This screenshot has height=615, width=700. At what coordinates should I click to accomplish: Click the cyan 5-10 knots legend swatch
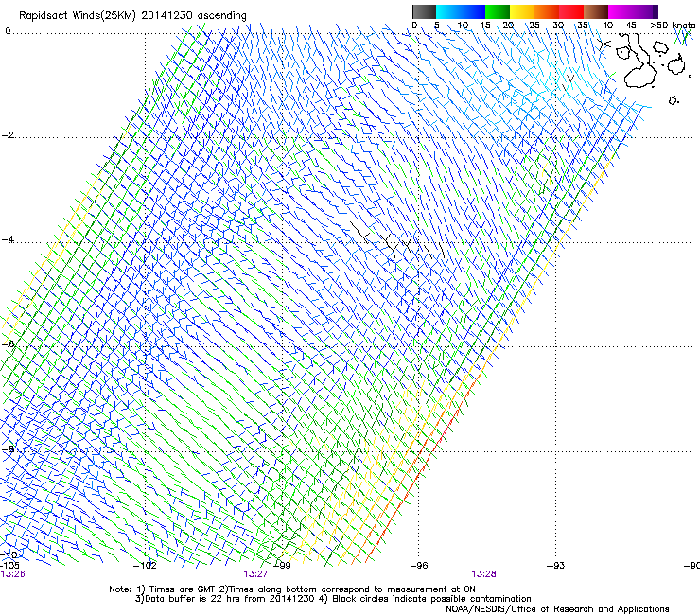tap(448, 11)
